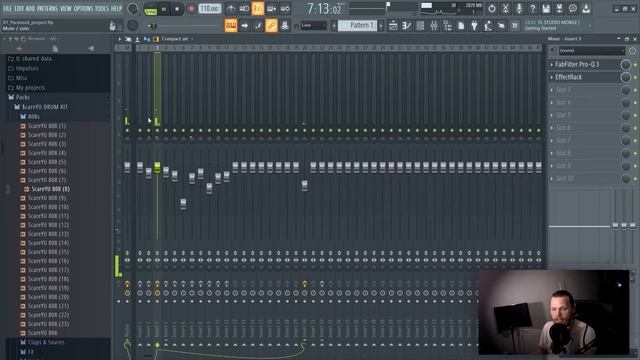640x360 pixels.
Task: Open the tempo tapper icon
Action: (487, 25)
